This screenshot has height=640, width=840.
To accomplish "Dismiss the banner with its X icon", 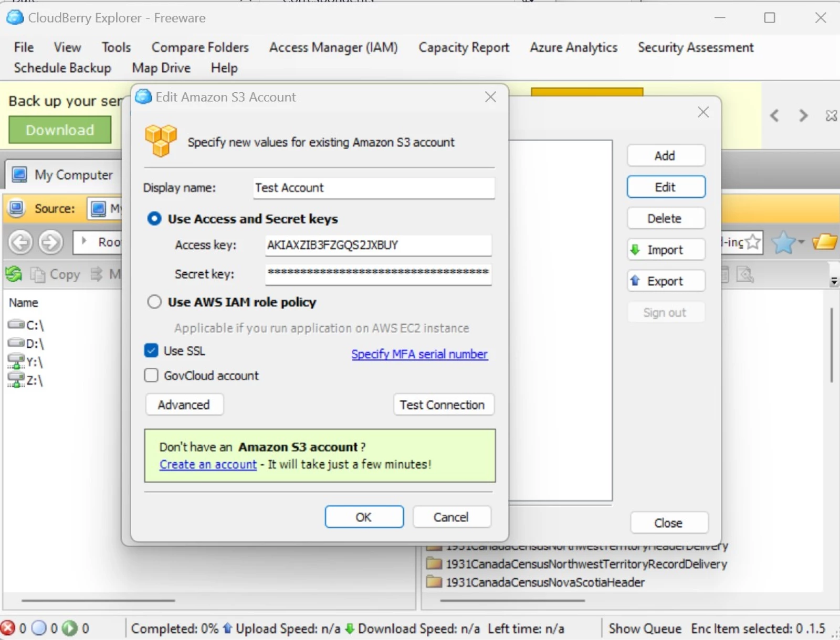I will tap(831, 115).
